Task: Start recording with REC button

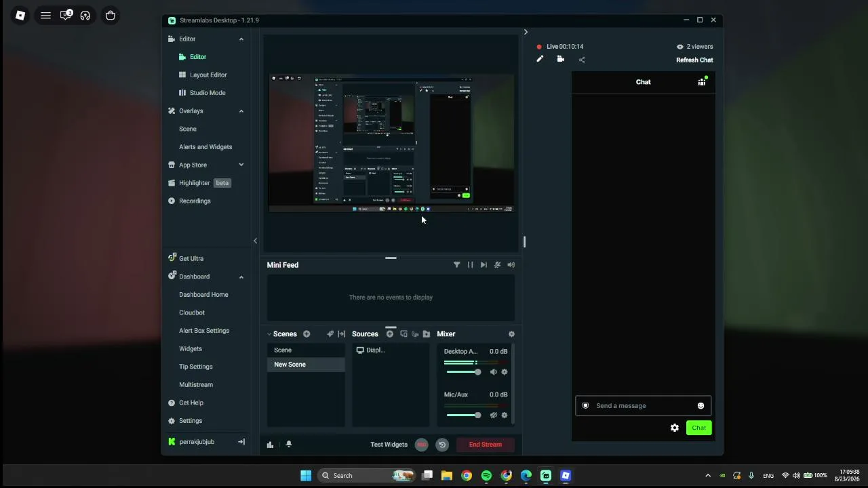Action: (x=421, y=445)
